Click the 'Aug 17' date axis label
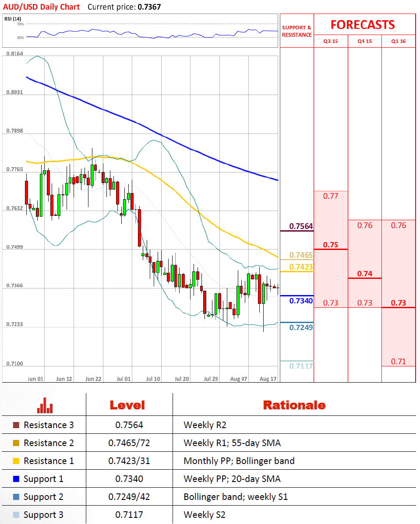The height and width of the screenshot is (524, 420). [x=268, y=379]
